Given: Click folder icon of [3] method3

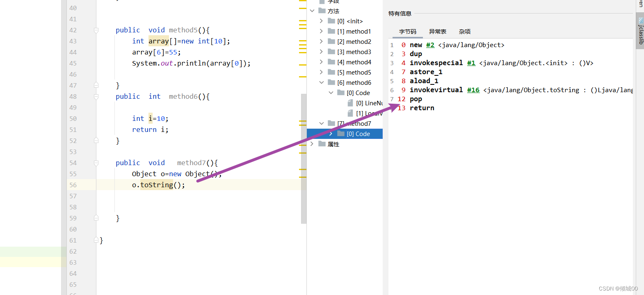Looking at the screenshot, I should pos(331,52).
